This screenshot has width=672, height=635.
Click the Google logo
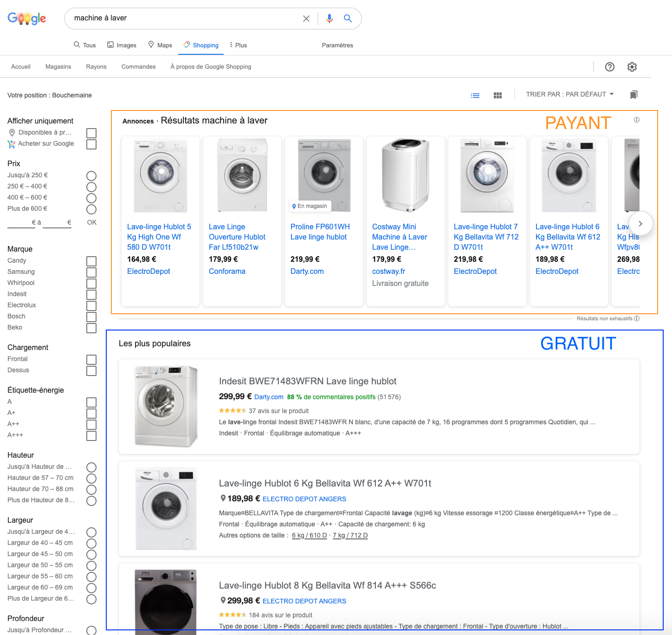(x=27, y=18)
